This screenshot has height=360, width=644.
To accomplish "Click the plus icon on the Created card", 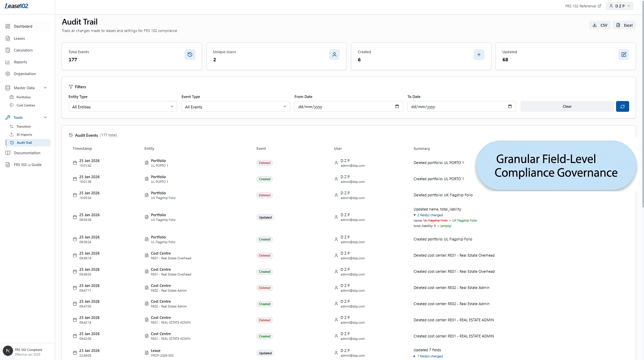I will tap(479, 54).
